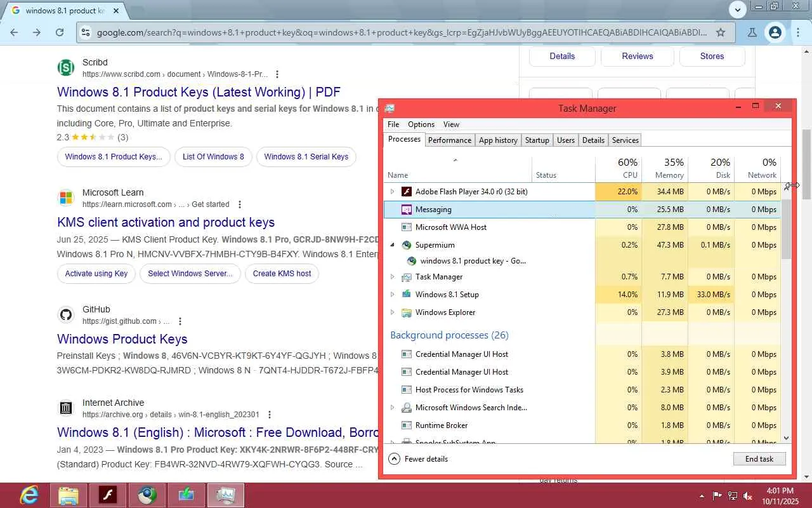Open KMS client activation and product keys link
Screen dimensions: 812x508
(x=166, y=222)
